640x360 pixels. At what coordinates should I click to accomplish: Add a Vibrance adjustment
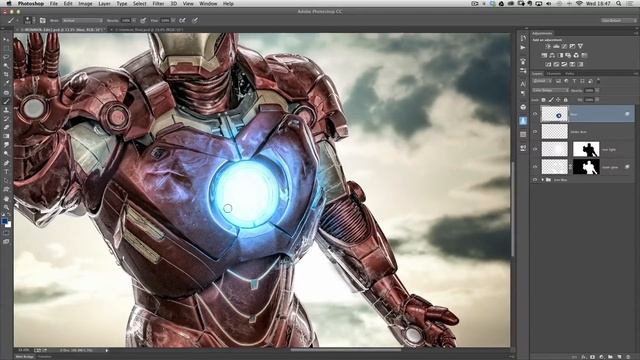coord(580,47)
